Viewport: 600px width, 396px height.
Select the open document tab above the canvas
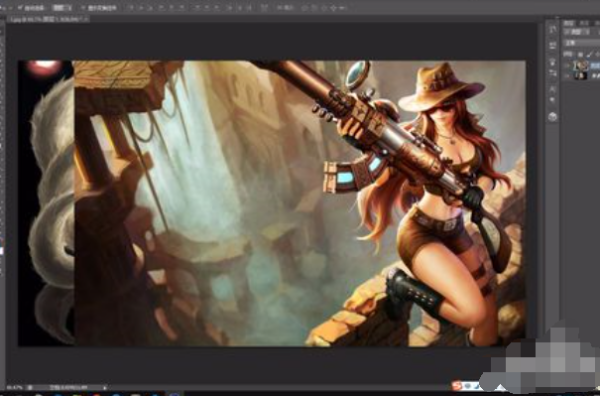point(49,19)
